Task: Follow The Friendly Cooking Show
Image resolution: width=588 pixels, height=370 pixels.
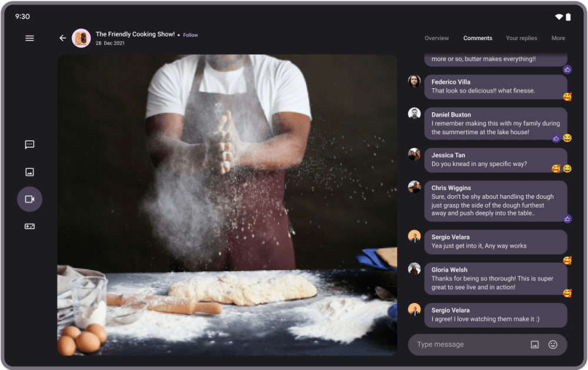Action: 190,35
